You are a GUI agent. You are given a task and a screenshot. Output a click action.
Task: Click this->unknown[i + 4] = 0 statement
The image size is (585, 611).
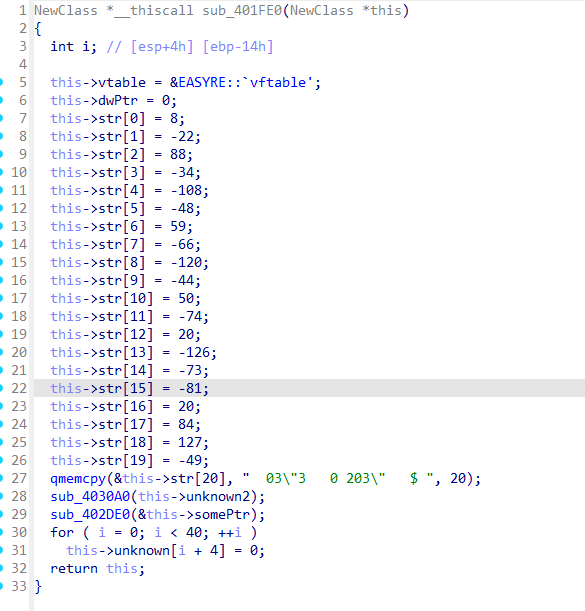tap(165, 550)
